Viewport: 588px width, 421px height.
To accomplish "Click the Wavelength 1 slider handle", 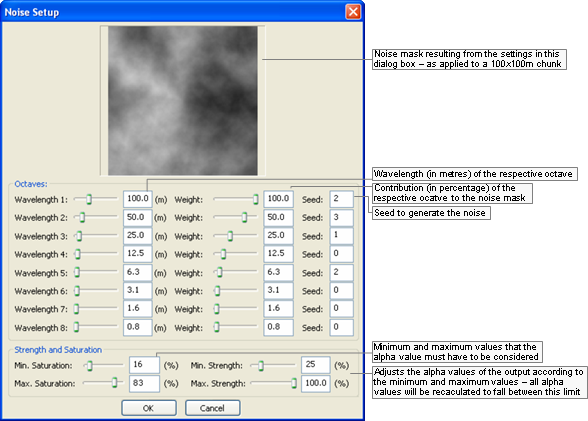I will (89, 199).
